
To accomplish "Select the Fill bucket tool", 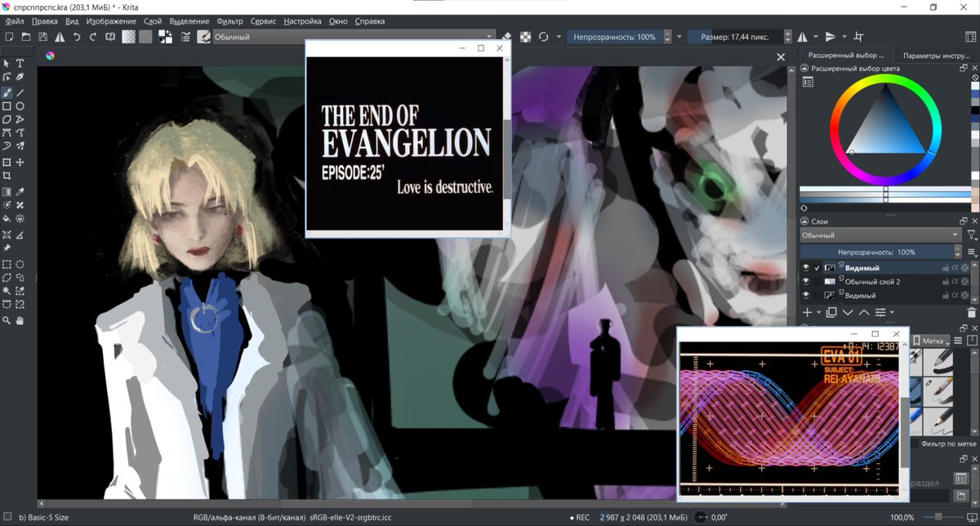I will 7,219.
